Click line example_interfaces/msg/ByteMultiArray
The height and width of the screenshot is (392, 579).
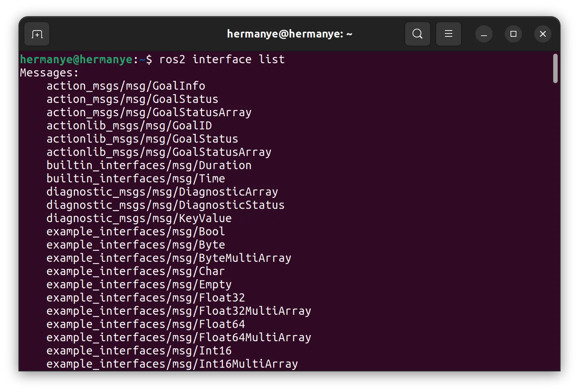169,258
